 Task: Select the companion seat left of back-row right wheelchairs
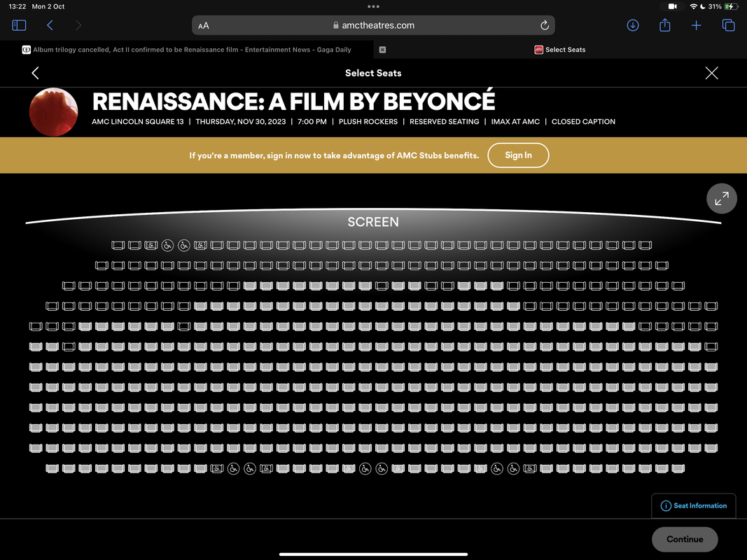[481, 468]
